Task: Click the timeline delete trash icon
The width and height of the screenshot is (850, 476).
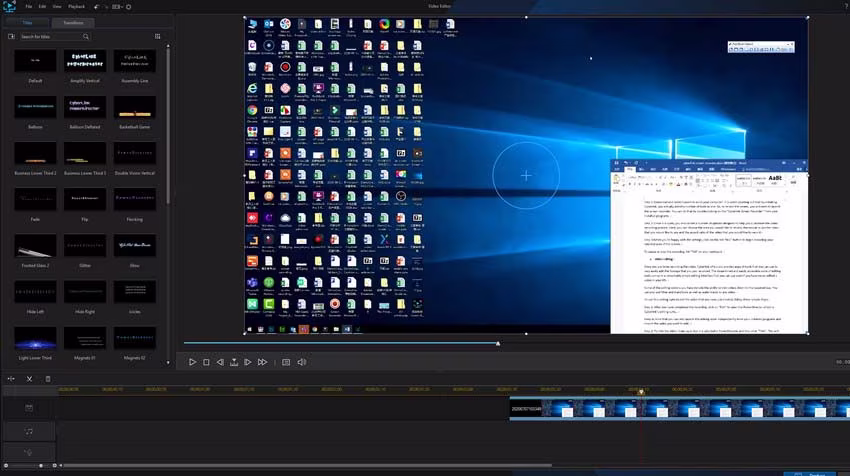Action: coord(48,379)
